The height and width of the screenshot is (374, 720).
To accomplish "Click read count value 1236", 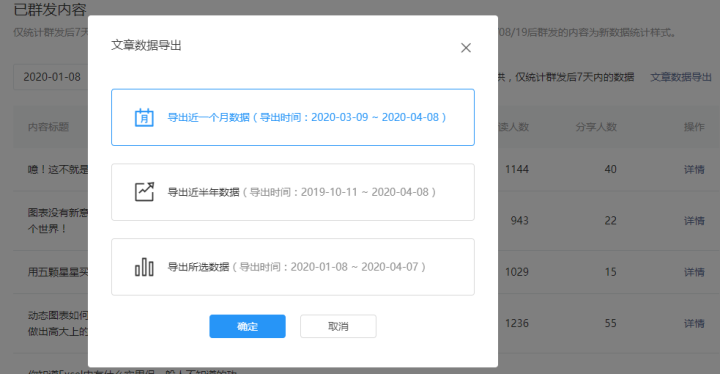I will tap(517, 324).
